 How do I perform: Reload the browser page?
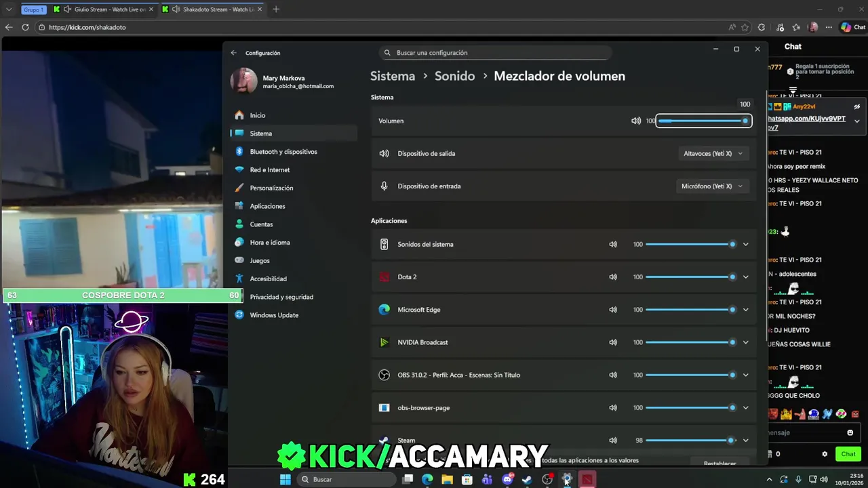click(25, 27)
